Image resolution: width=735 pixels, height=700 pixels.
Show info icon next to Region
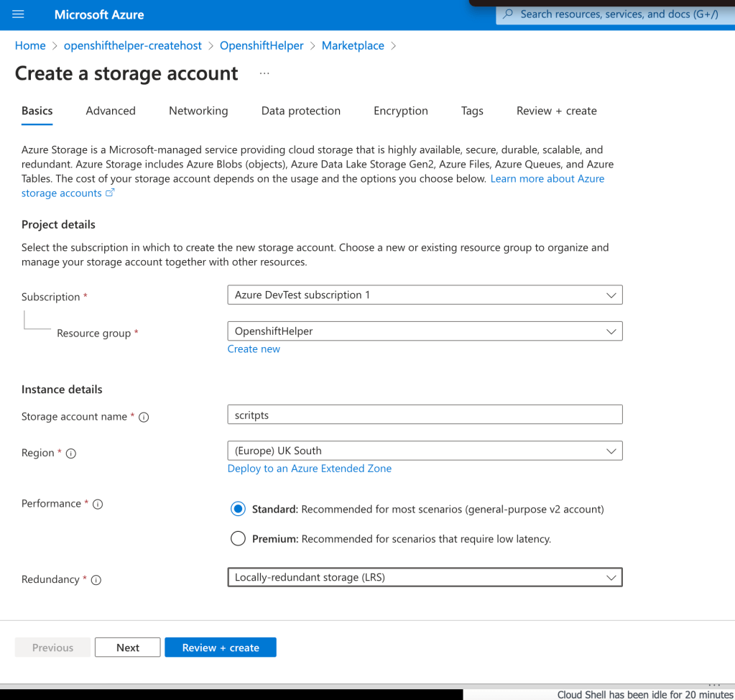tap(71, 453)
